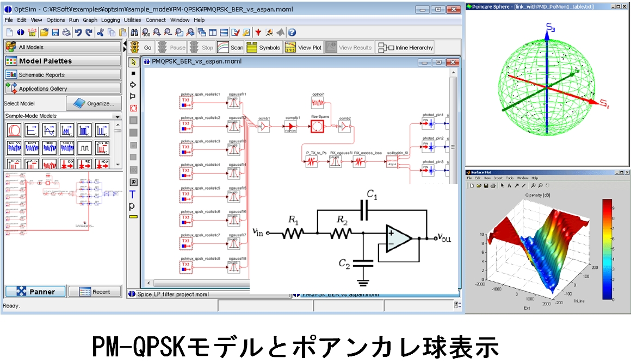Screen dimensions: 631x364
Task: Click the polmux_qpsk_realistic1 TX1 block
Action: coord(186,103)
